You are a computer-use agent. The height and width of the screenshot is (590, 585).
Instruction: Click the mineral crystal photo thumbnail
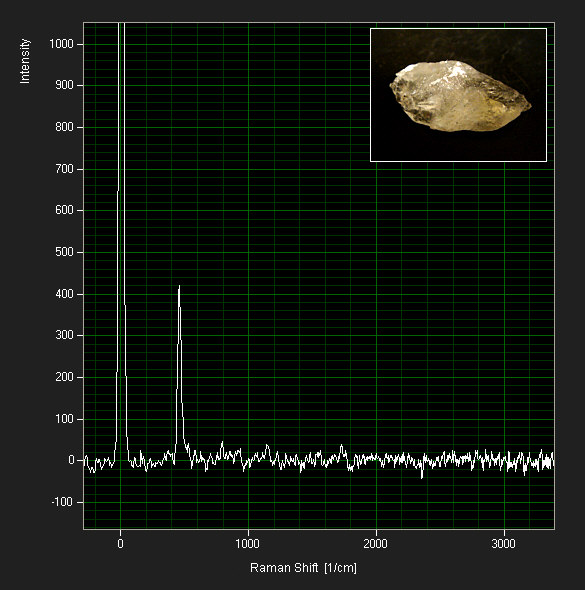tap(458, 95)
